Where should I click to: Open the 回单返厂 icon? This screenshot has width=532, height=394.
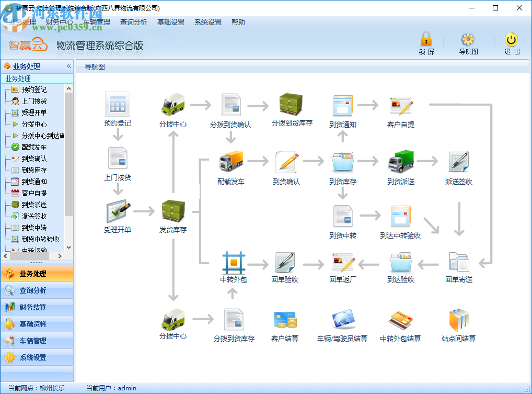tap(343, 262)
